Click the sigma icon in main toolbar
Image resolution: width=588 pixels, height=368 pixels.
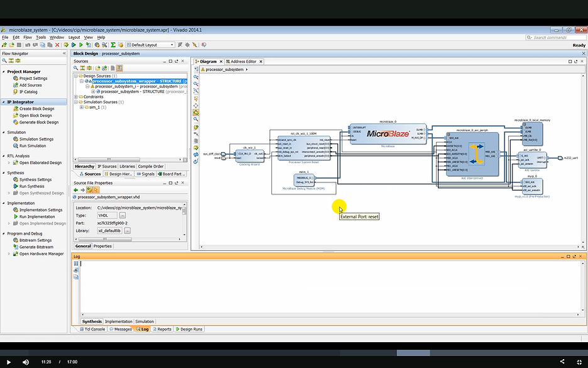113,45
